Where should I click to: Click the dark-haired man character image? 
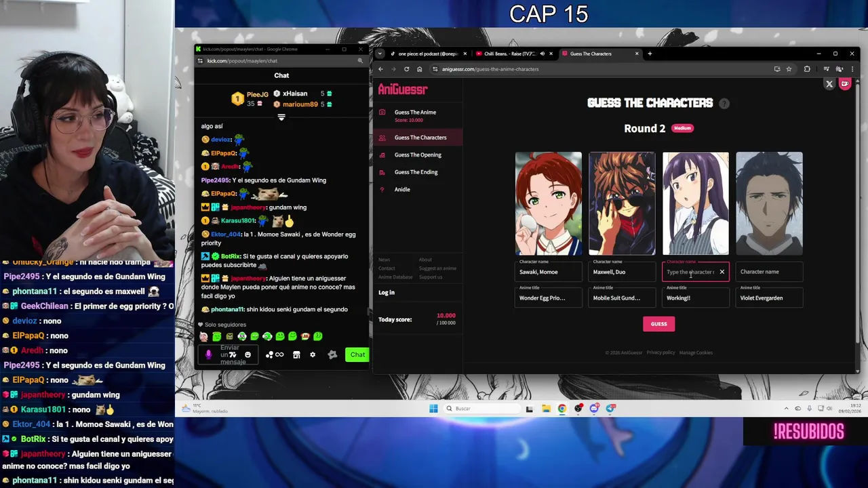point(769,203)
